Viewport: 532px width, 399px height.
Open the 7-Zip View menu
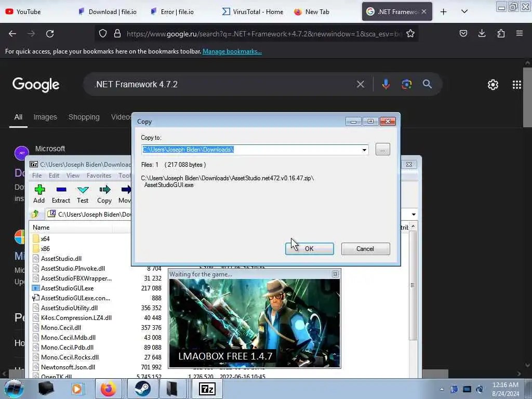point(73,176)
